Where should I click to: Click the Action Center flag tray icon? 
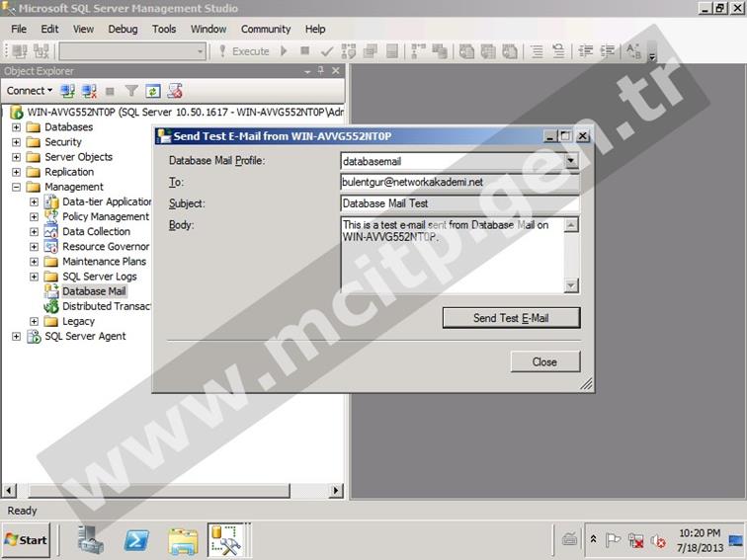[x=613, y=540]
